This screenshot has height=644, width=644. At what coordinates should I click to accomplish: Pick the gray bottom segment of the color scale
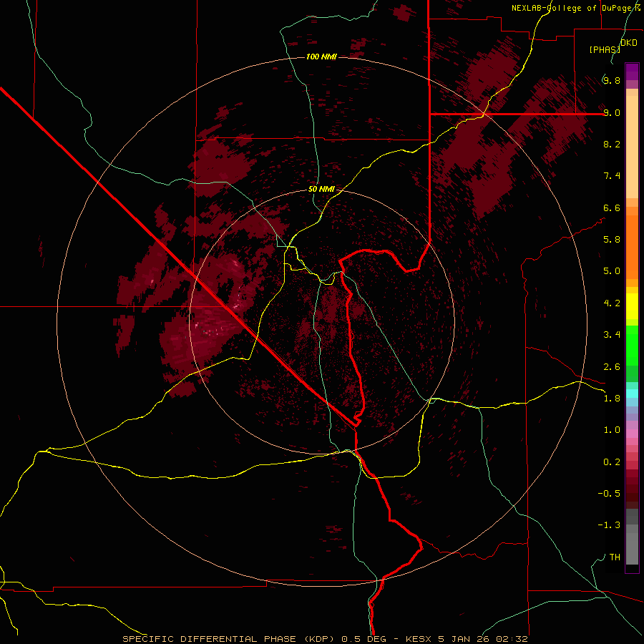click(632, 549)
